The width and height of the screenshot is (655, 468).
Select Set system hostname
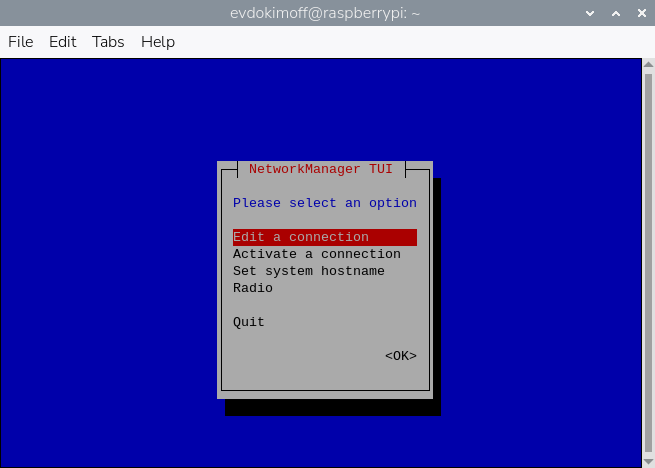[x=308, y=271]
